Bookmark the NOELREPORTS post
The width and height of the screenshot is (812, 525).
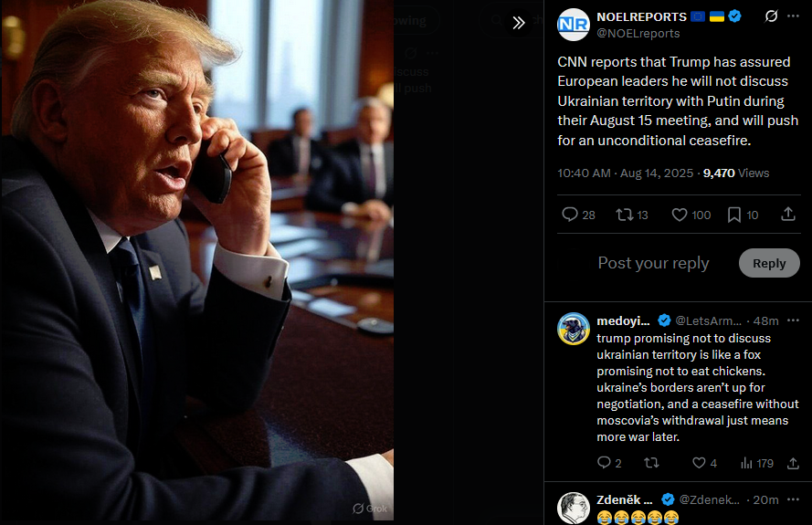(743, 215)
